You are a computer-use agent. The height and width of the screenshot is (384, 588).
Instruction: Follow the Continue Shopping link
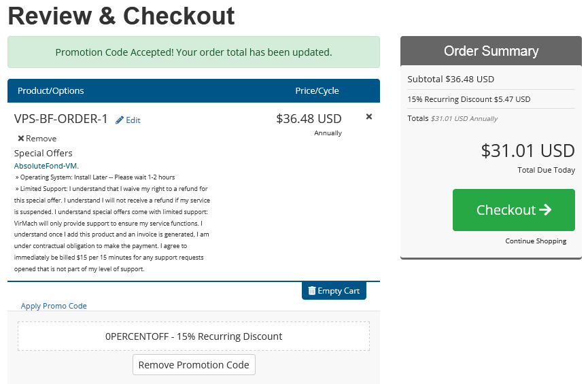536,241
